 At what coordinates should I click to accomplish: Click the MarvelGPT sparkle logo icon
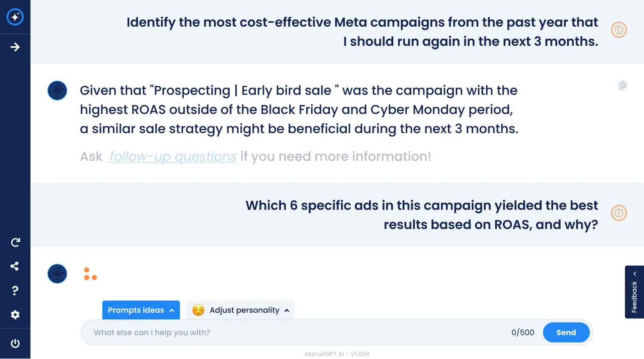tap(15, 17)
